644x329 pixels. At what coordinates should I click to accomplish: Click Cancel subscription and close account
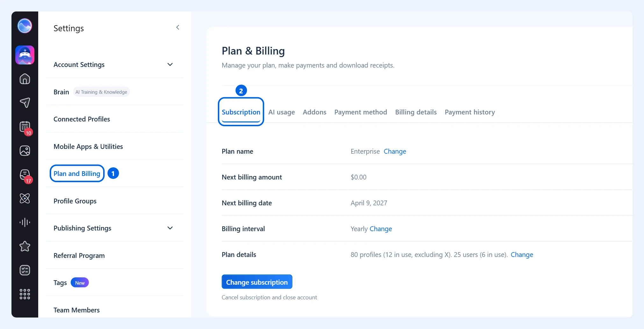pyautogui.click(x=269, y=297)
